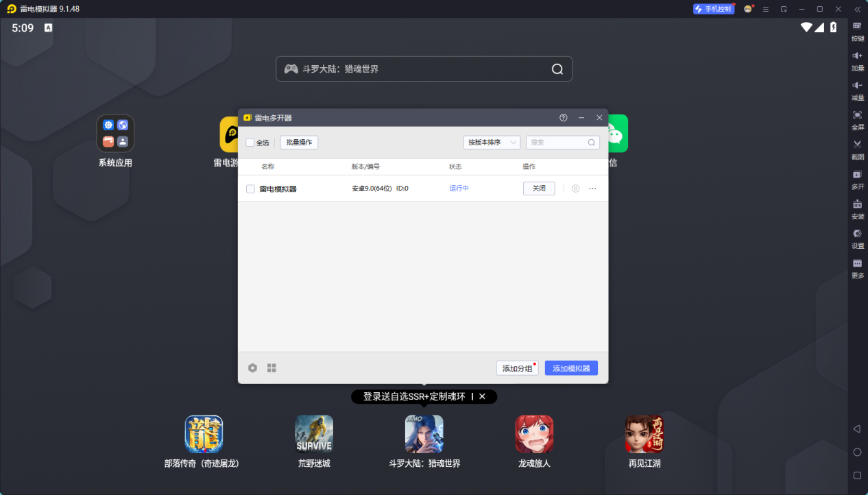The image size is (868, 495).
Task: Open the 多开 multi-instance icon in sidebar
Action: 857,174
